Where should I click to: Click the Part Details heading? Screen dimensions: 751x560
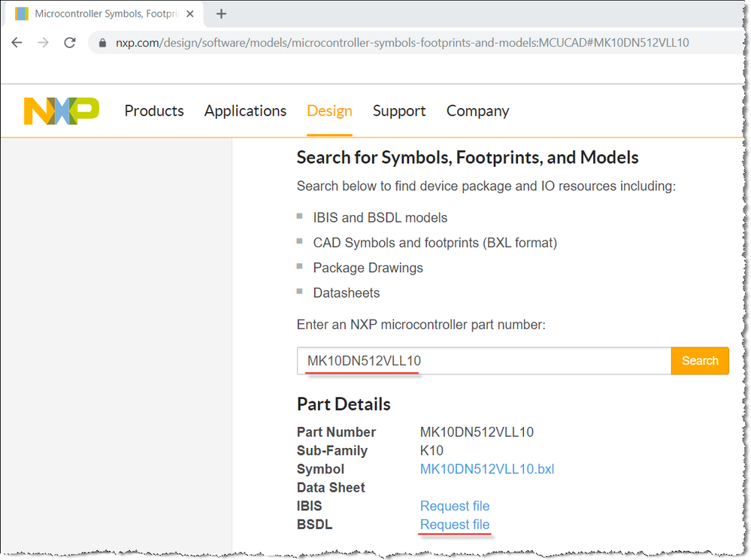tap(344, 404)
